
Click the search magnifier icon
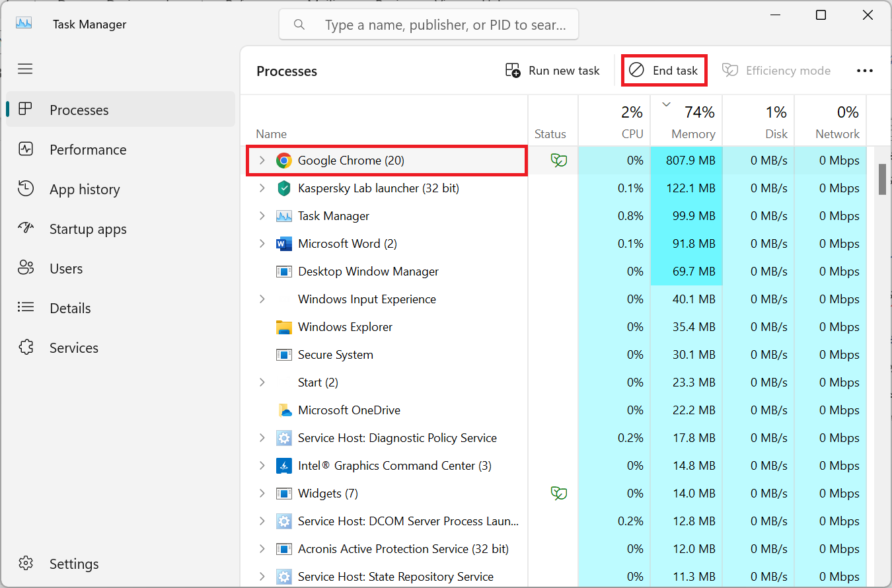click(x=299, y=24)
